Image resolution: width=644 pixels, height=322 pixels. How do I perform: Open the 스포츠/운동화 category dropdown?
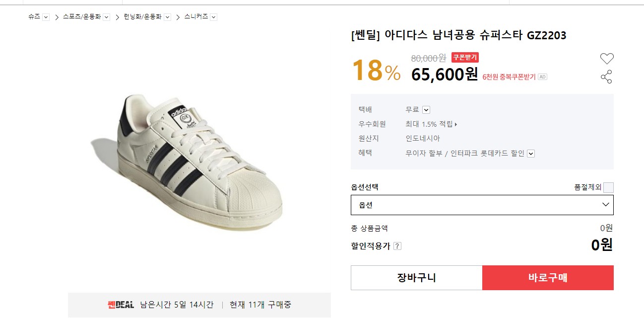tap(107, 17)
